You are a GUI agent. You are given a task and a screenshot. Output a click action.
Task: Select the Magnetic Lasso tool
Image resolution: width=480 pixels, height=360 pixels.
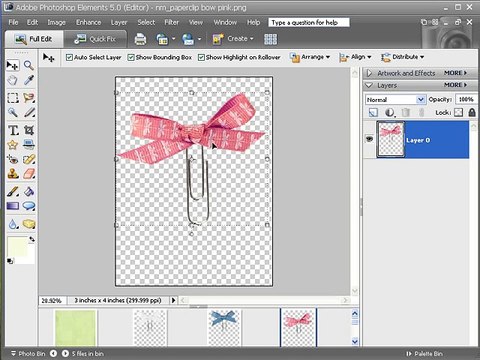coord(29,98)
